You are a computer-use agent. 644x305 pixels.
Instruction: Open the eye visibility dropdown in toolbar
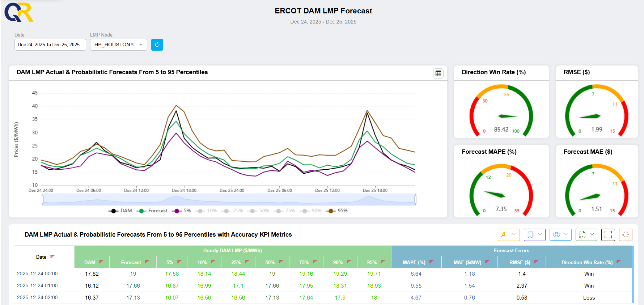click(560, 234)
